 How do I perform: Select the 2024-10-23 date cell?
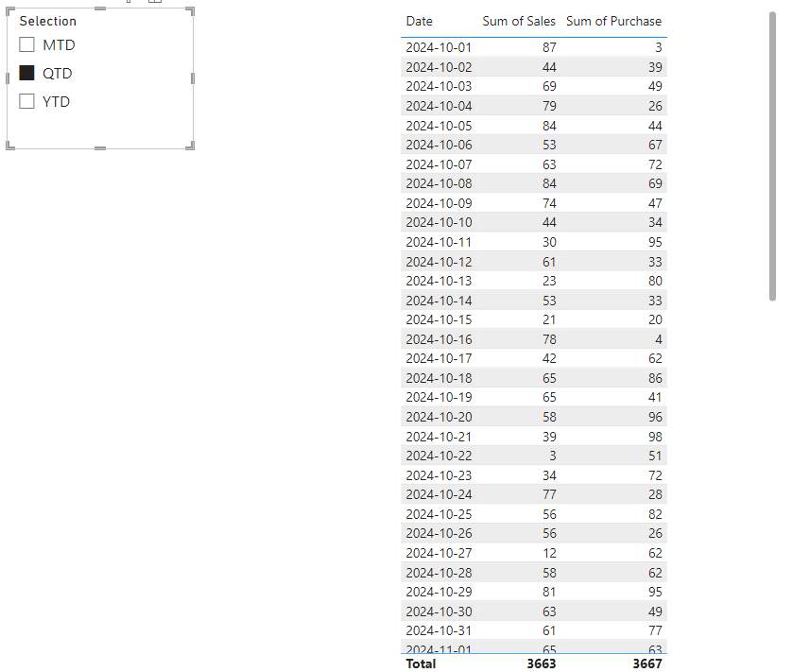439,475
